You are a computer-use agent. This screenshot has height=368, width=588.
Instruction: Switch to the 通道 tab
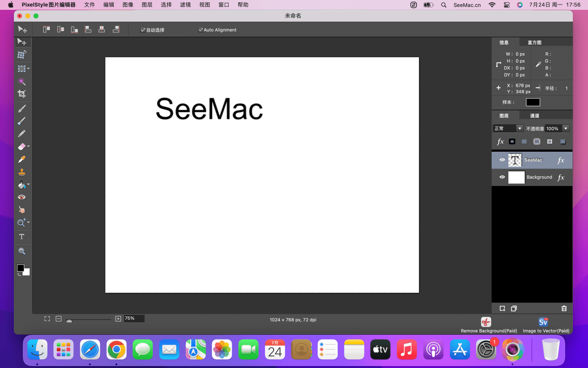(535, 116)
